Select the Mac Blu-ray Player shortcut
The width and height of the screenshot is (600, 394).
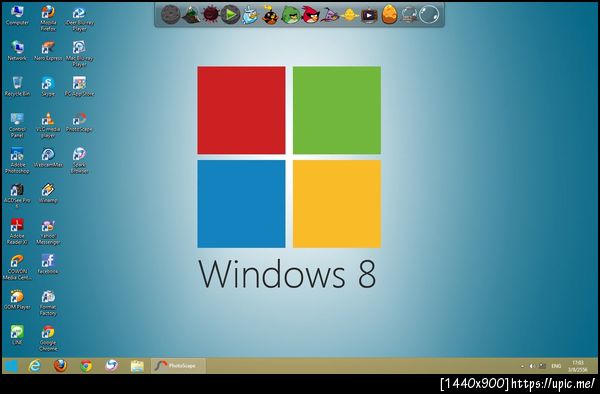pos(79,54)
